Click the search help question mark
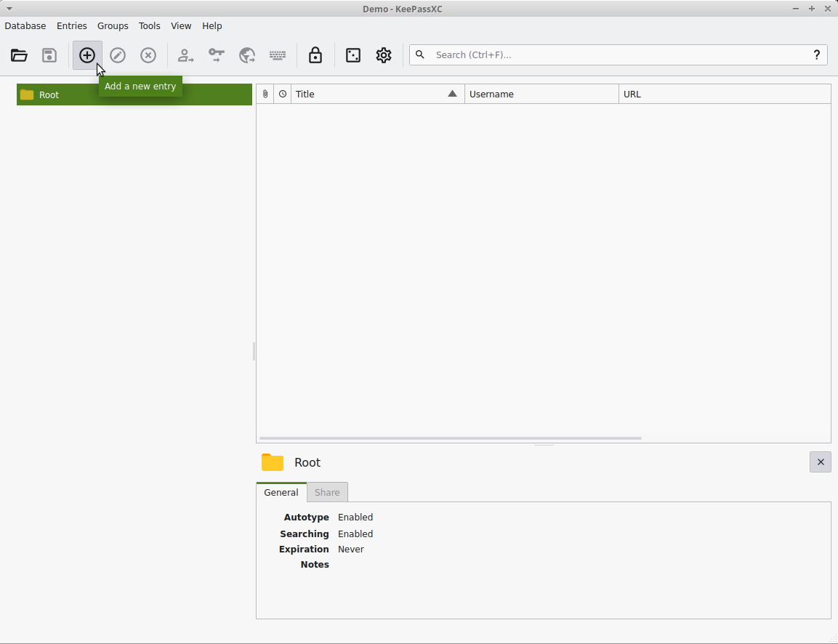Screen dimensions: 838x644 click(x=817, y=55)
